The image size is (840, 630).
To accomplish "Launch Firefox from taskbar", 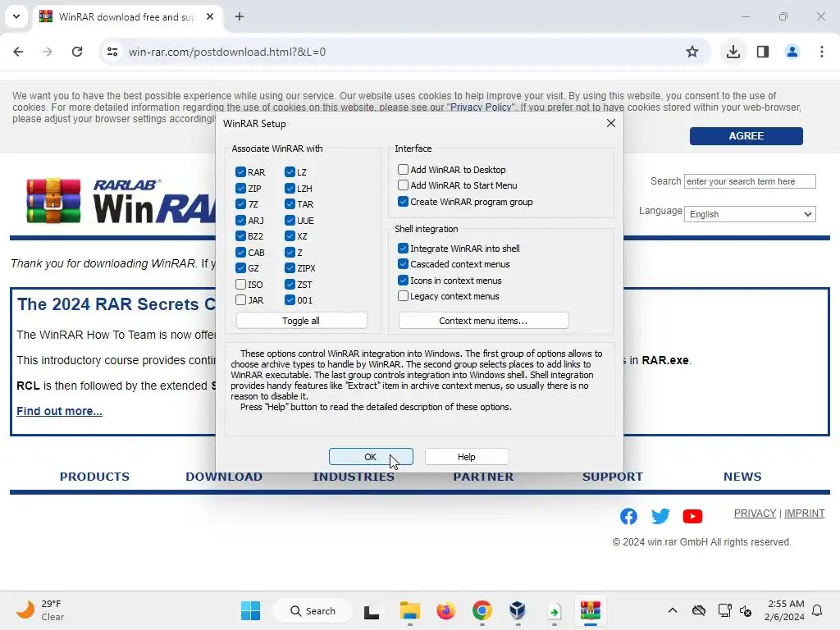I will tap(445, 610).
